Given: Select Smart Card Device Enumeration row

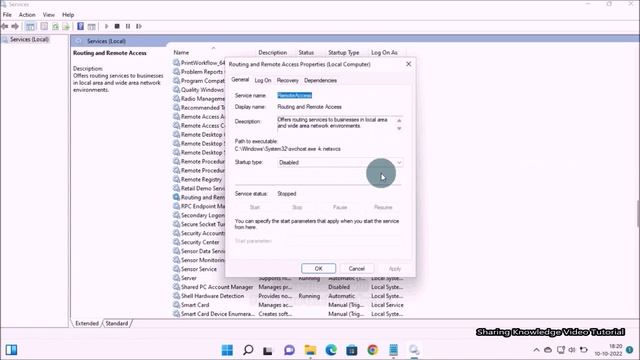Looking at the screenshot, I should click(289, 314).
